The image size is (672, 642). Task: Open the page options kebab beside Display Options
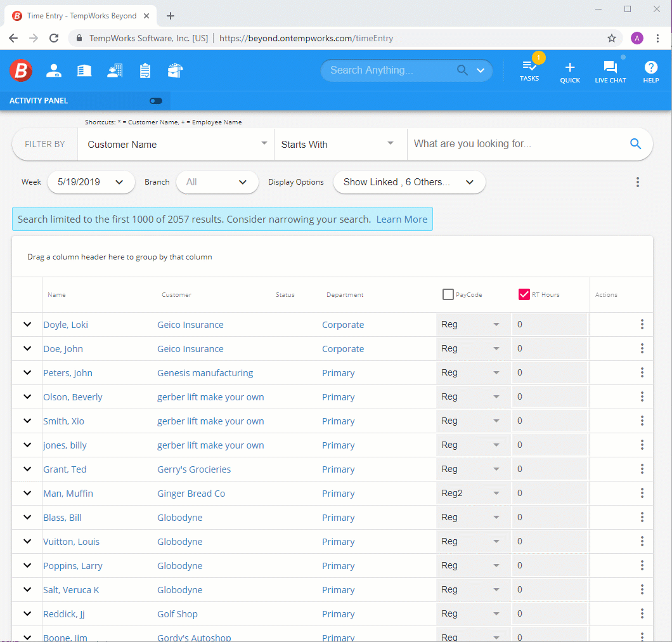coord(638,182)
